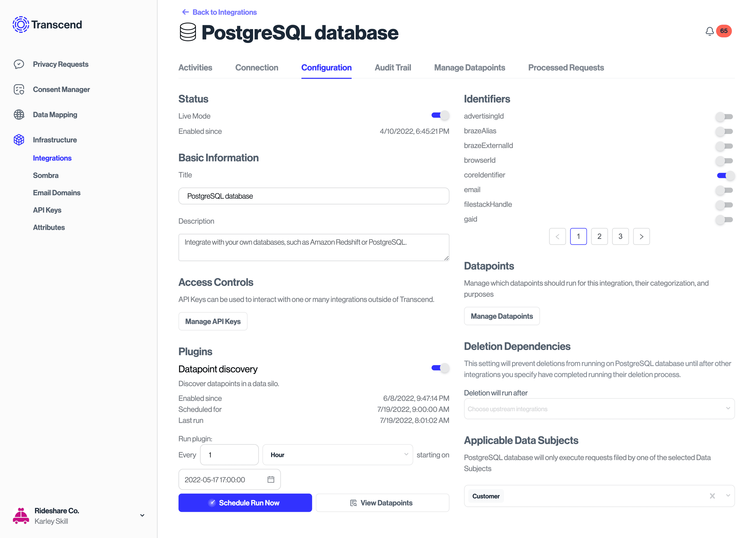Open the Processed Requests tab
756x538 pixels.
coord(566,68)
